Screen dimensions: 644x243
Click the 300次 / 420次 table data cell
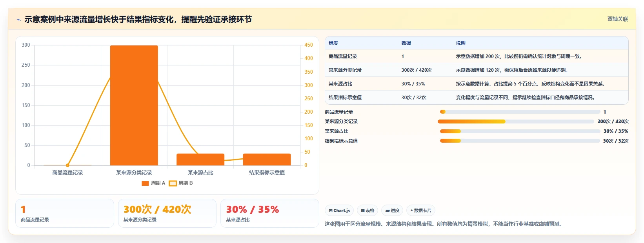pyautogui.click(x=417, y=70)
